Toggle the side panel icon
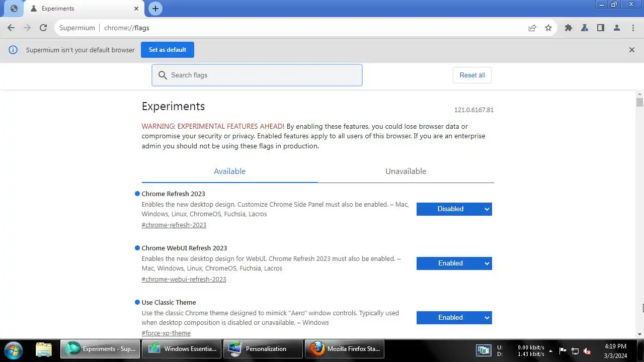 [x=601, y=28]
